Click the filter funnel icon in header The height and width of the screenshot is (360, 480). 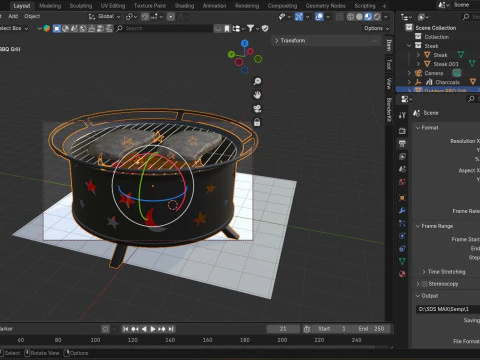250,28
